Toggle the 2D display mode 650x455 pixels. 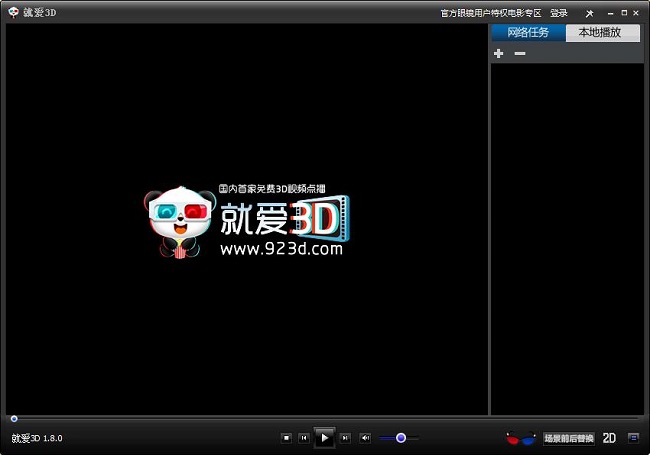609,438
